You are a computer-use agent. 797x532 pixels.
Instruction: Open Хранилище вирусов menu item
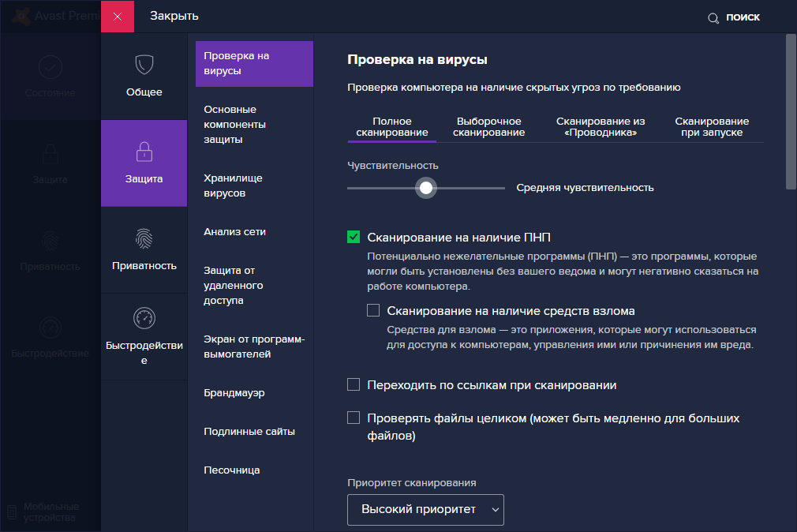233,185
